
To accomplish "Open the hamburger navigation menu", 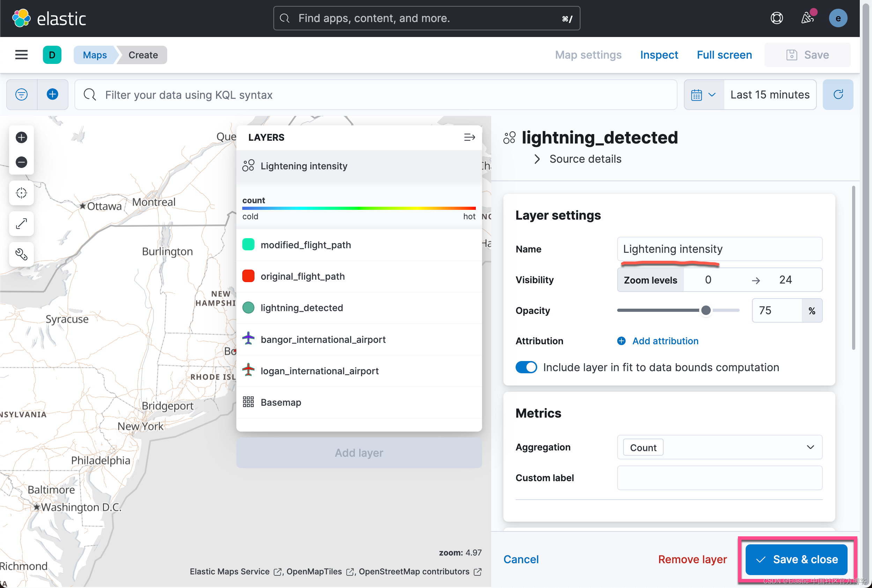I will coord(21,55).
